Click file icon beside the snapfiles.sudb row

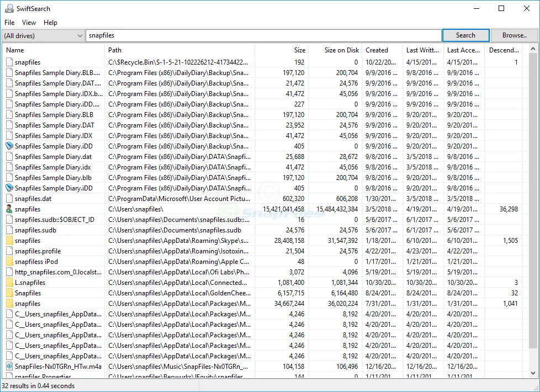tap(9, 230)
